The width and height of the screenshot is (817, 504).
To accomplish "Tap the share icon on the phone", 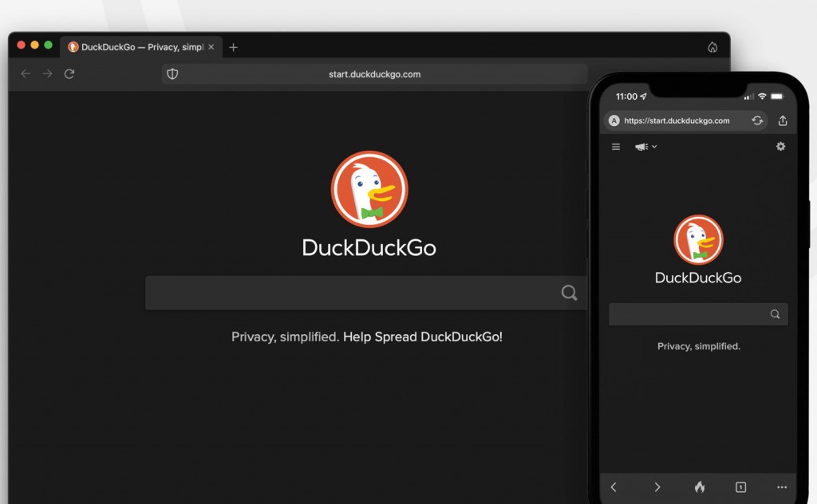I will tap(783, 120).
